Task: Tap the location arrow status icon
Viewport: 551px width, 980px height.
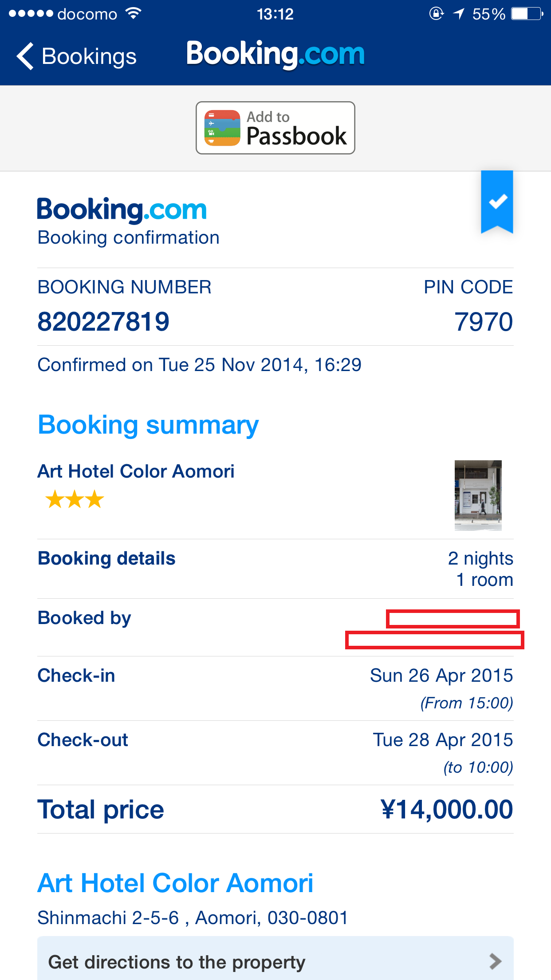Action: 458,14
